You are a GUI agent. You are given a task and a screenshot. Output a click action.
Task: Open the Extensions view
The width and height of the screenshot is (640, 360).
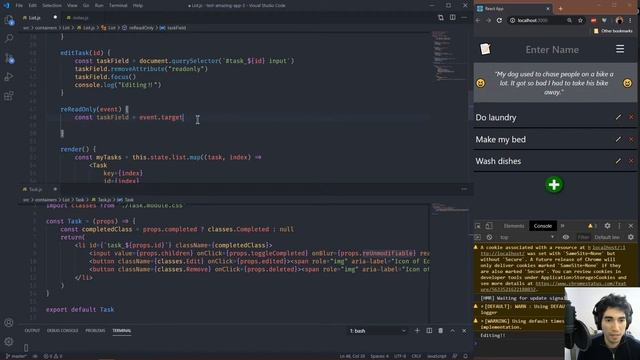click(9, 96)
